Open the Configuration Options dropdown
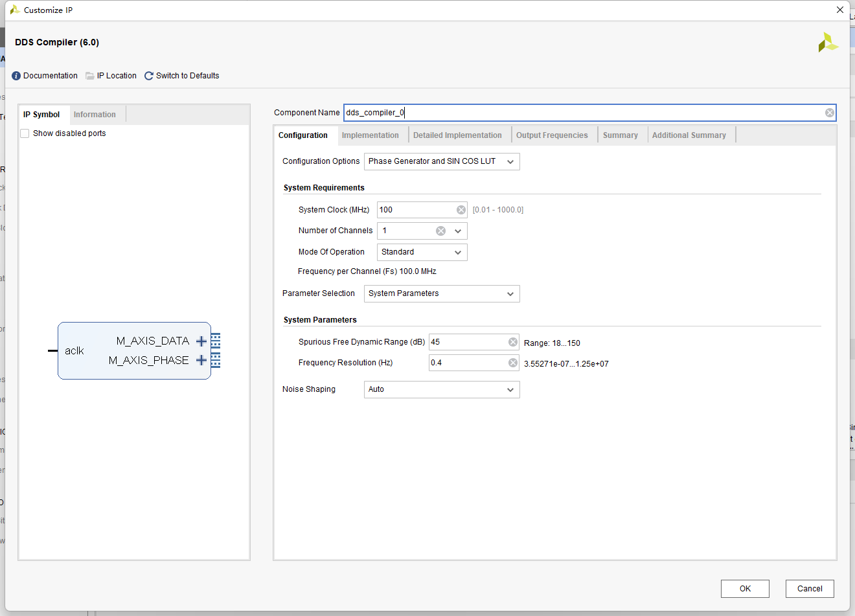This screenshot has height=616, width=855. (442, 161)
